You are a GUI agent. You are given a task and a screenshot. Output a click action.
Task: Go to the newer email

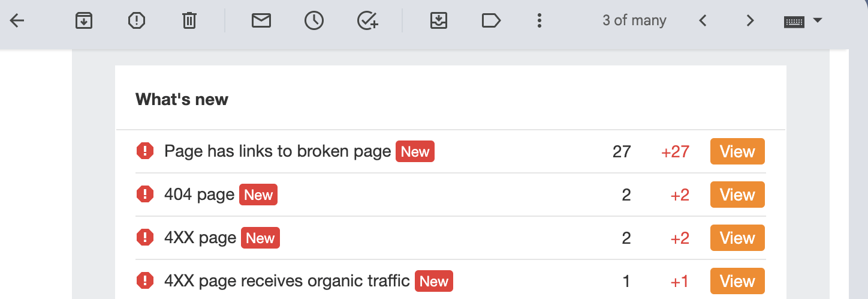pos(703,21)
